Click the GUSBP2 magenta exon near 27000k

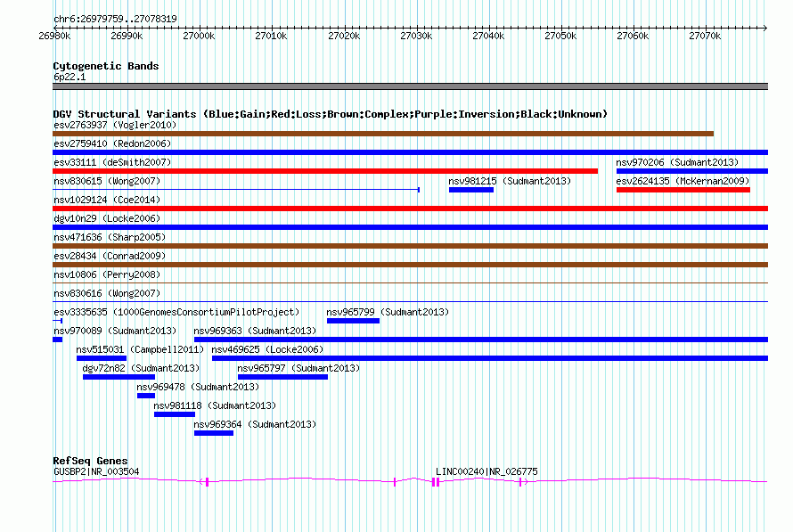(208, 482)
